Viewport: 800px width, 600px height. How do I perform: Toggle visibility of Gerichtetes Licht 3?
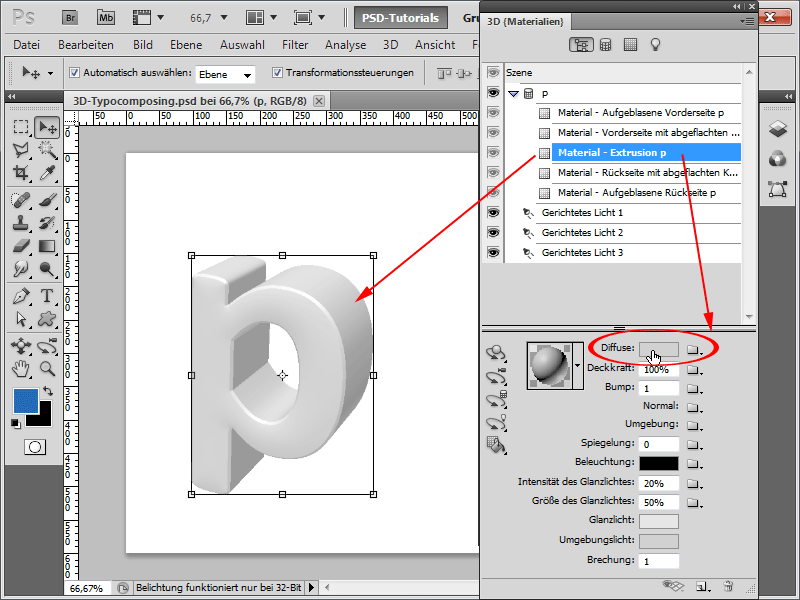coord(493,252)
